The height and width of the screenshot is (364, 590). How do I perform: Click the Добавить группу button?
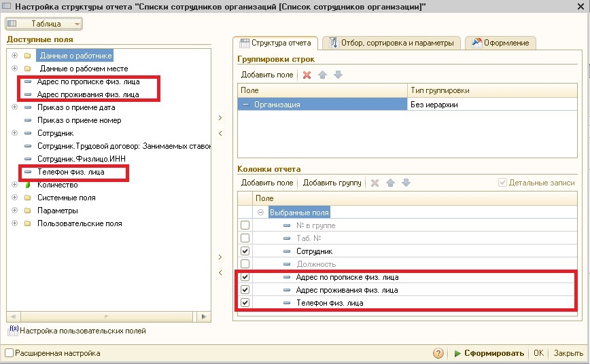click(332, 183)
